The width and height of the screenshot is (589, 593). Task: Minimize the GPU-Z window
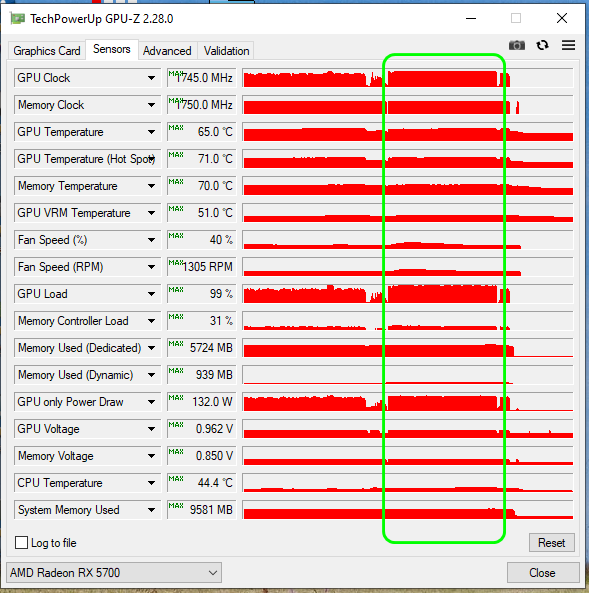pyautogui.click(x=471, y=18)
